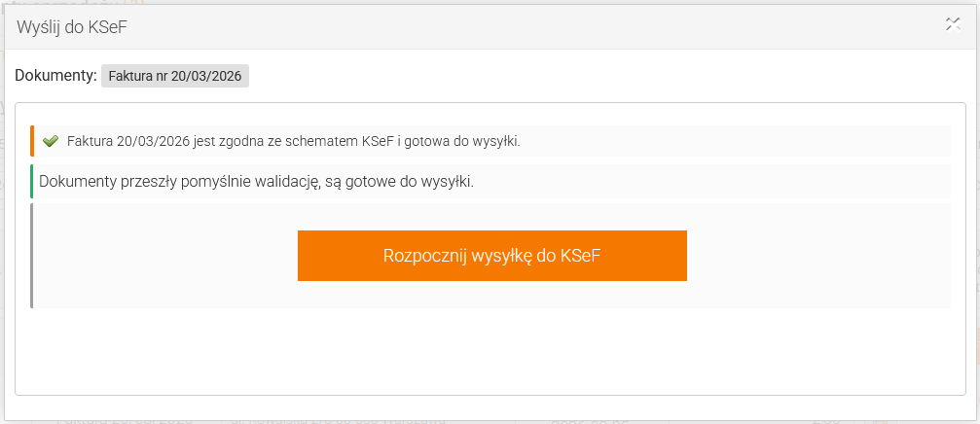Click the successful validation message text
This screenshot has width=980, height=424.
click(256, 182)
